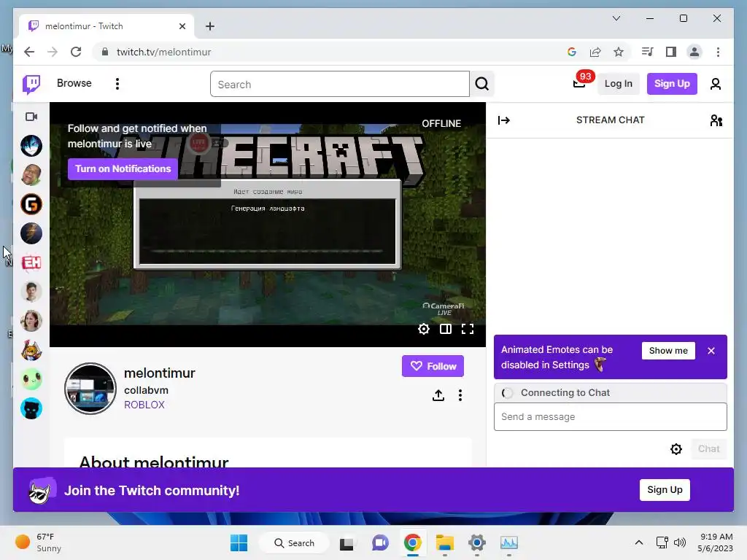Click the melontimur channel name
The image size is (747, 560).
160,373
